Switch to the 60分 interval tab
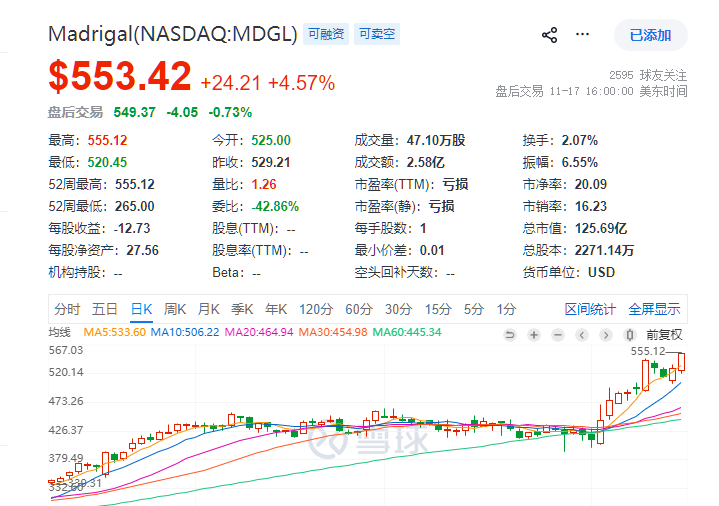The width and height of the screenshot is (719, 506). click(359, 309)
